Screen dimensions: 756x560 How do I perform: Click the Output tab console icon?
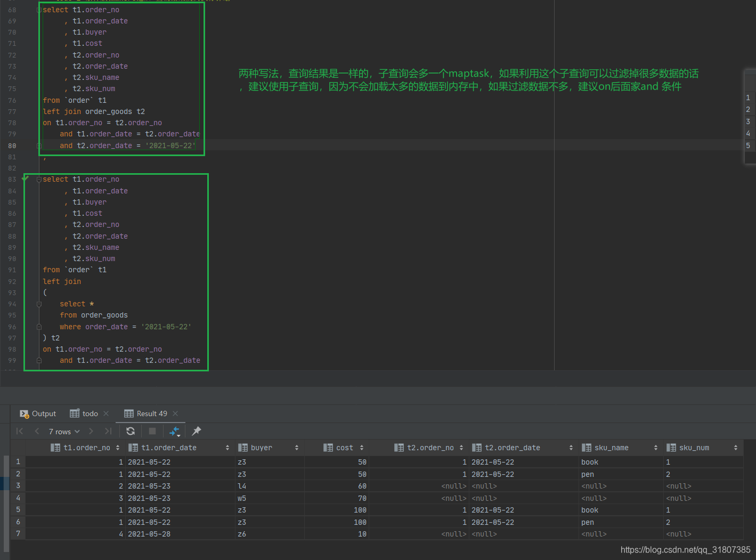pos(24,413)
